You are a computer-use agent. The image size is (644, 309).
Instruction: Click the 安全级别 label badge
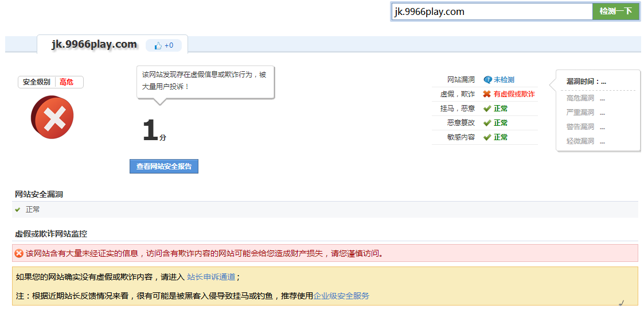(x=37, y=82)
